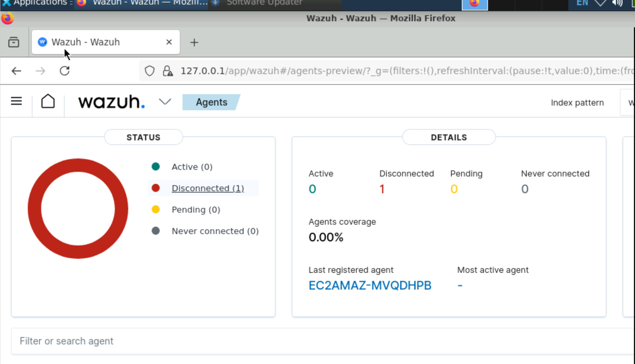Select the Agents breadcrumb tab

click(x=211, y=102)
